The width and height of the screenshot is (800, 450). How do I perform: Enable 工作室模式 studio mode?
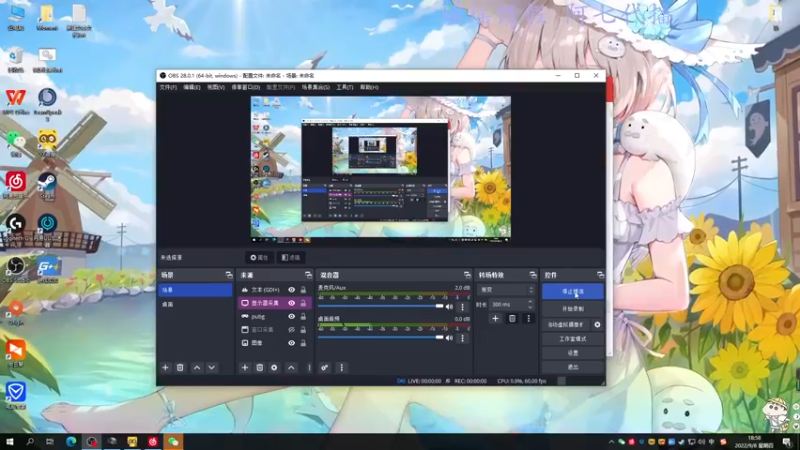(x=572, y=339)
